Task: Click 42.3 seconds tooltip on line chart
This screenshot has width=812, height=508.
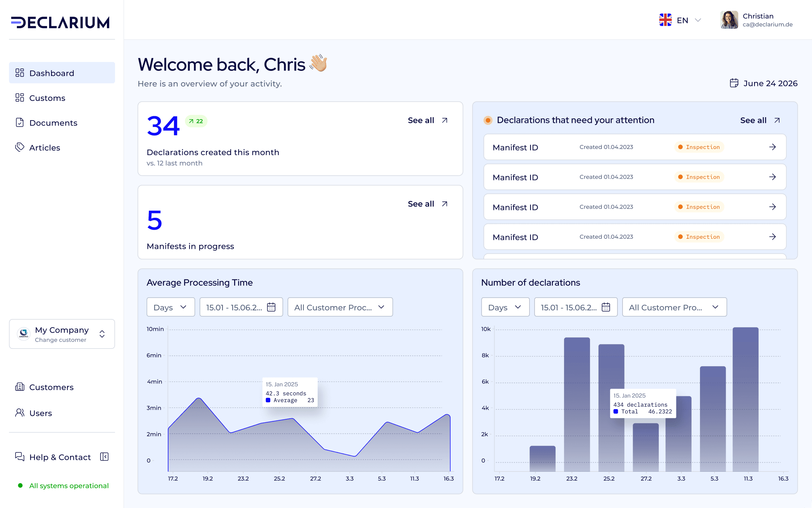Action: [290, 392]
